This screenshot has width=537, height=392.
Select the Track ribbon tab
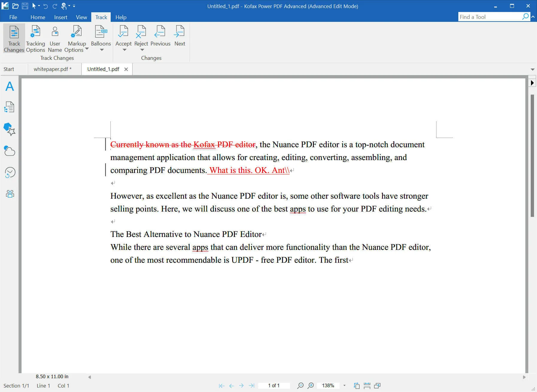tap(101, 17)
